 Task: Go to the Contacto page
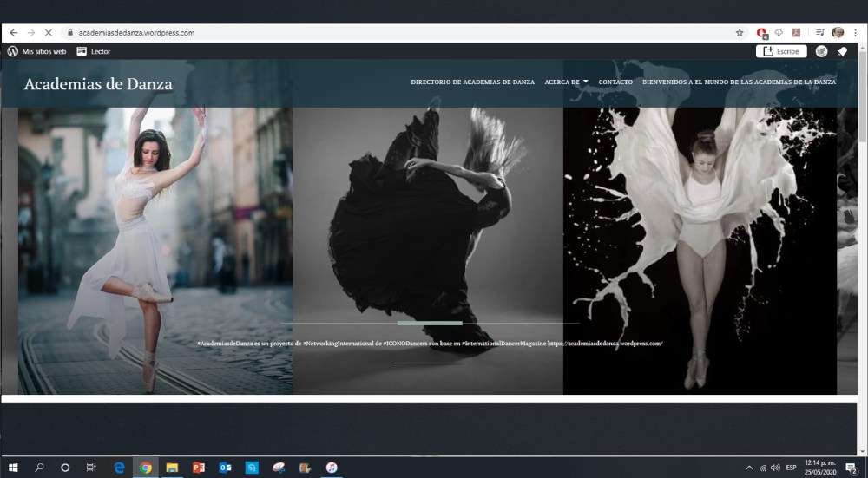615,82
